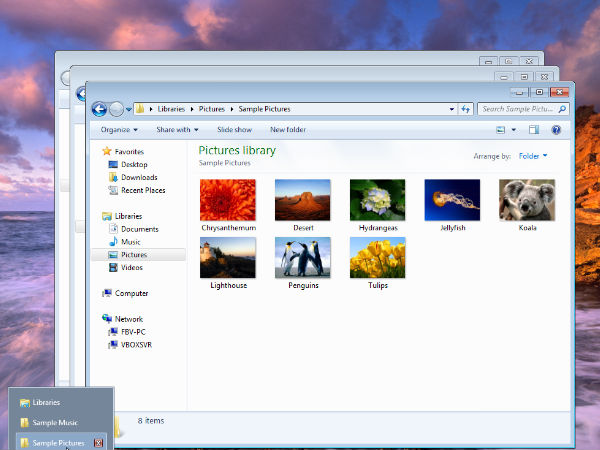Click the Back navigation arrow button
The image size is (600, 450).
[99, 109]
